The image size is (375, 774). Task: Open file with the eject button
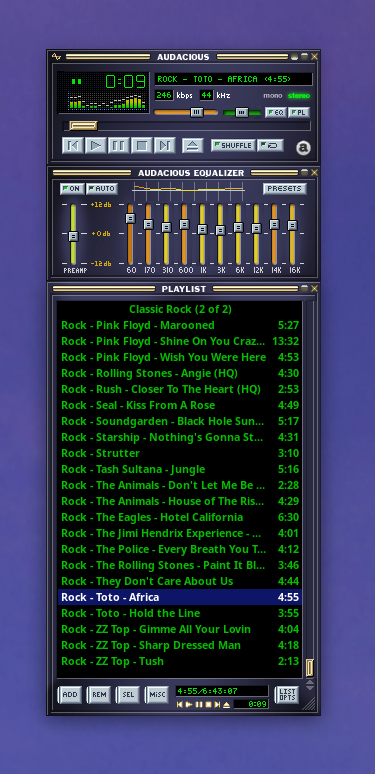tap(193, 146)
